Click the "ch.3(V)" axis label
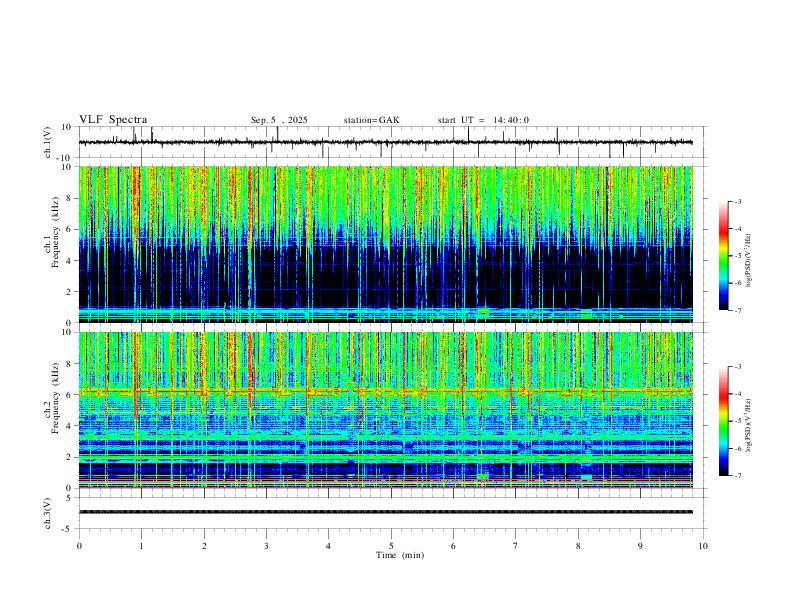 click(48, 513)
